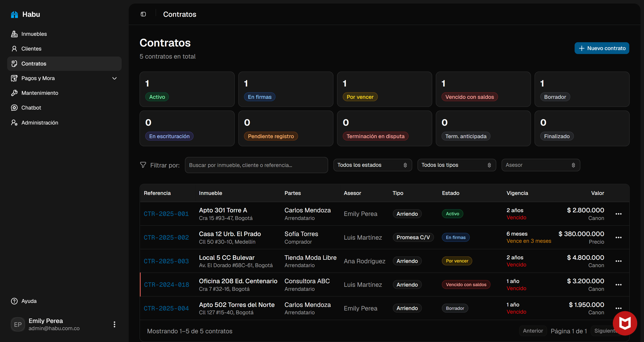
Task: Click the 'Vencido con saldos' badge in table row
Action: tap(466, 285)
